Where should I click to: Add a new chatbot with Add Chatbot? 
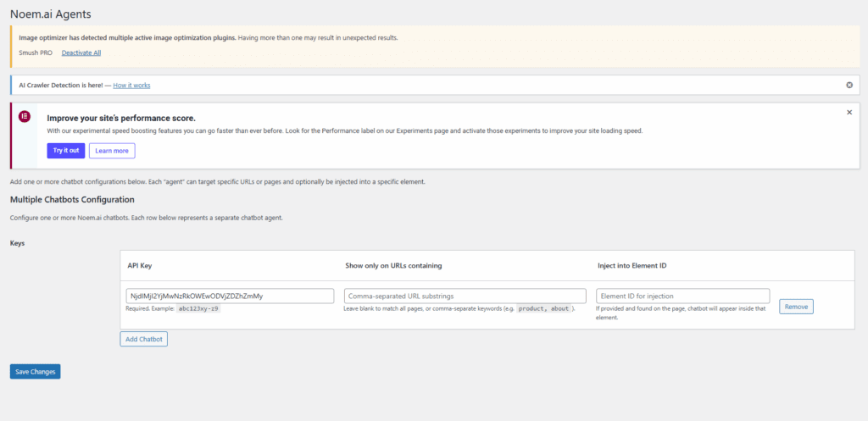click(x=144, y=339)
